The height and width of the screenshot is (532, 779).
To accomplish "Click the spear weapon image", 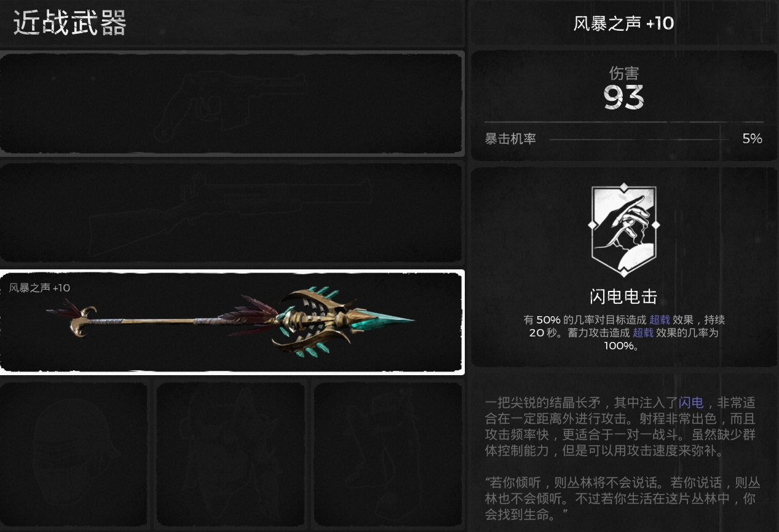I will pos(231,321).
